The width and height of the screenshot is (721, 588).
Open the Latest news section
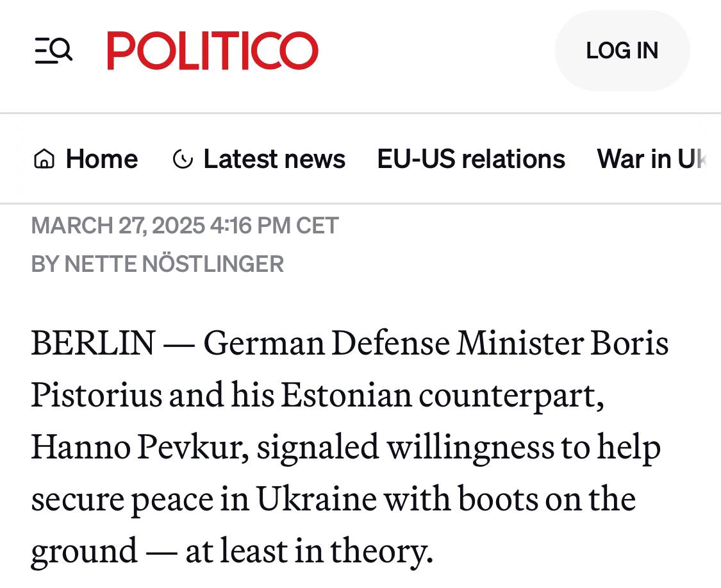[x=274, y=159]
